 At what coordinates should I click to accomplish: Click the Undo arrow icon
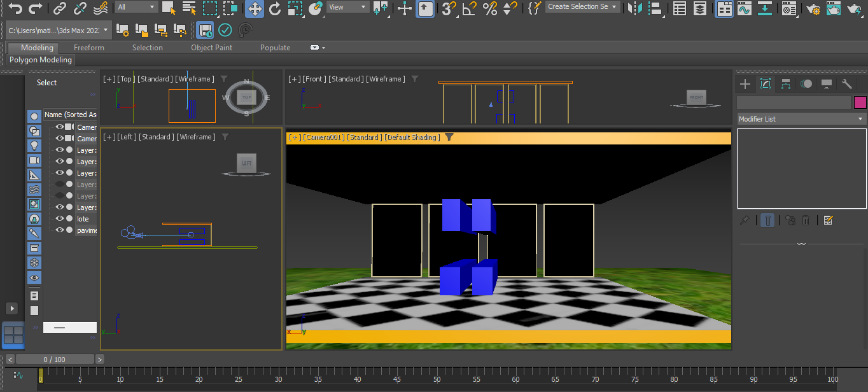tap(15, 8)
